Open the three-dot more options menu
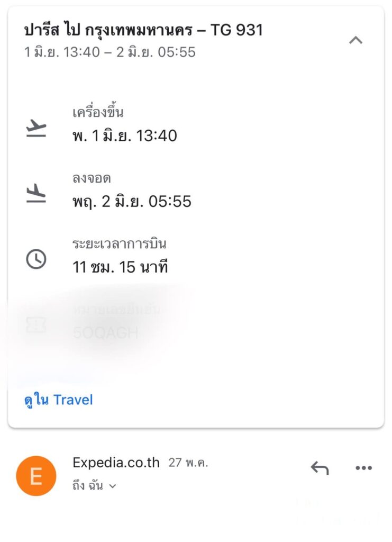392x542 pixels. 363,468
